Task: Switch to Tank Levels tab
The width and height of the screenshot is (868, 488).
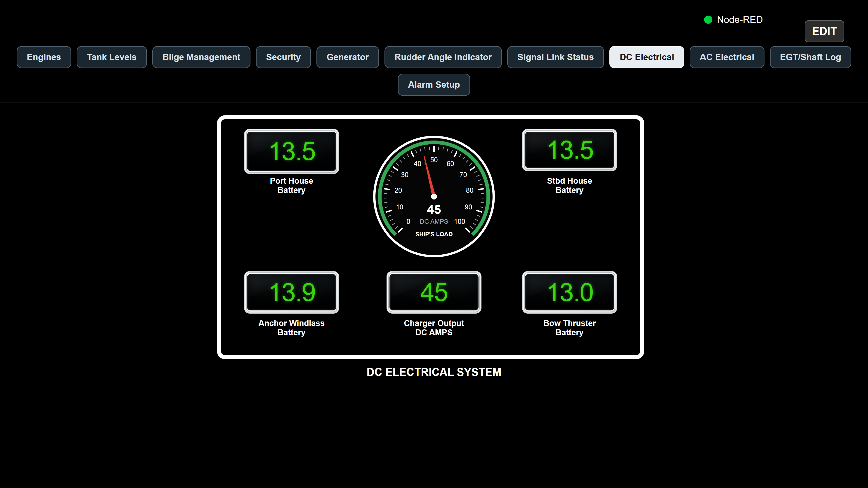Action: point(111,57)
